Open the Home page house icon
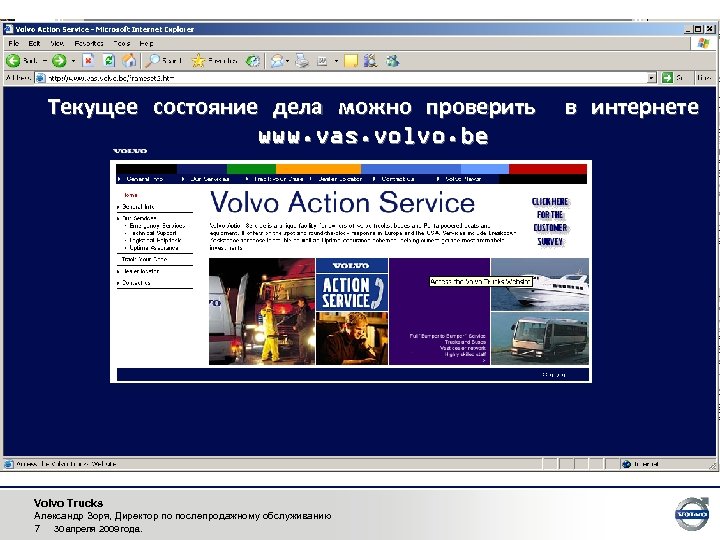The image size is (720, 540). point(129,60)
